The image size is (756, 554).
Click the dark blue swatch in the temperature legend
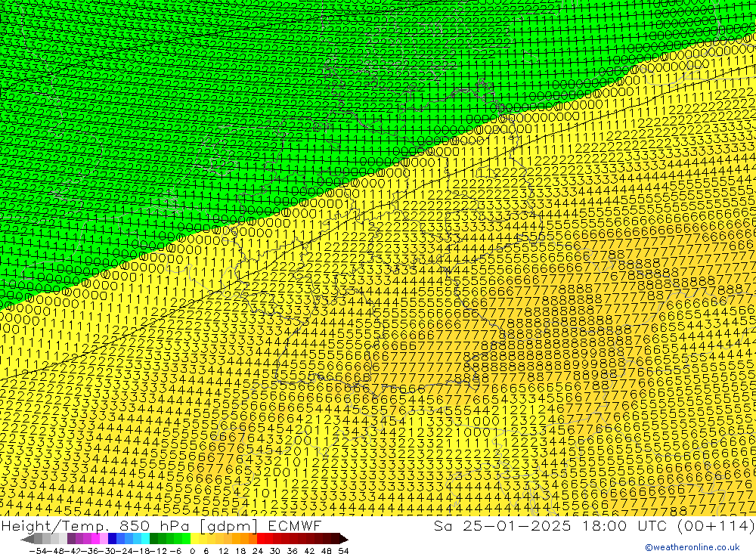(113, 539)
